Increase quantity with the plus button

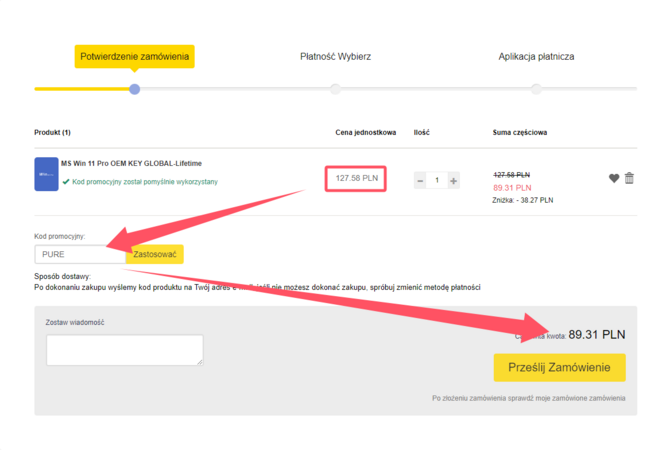[x=453, y=181]
